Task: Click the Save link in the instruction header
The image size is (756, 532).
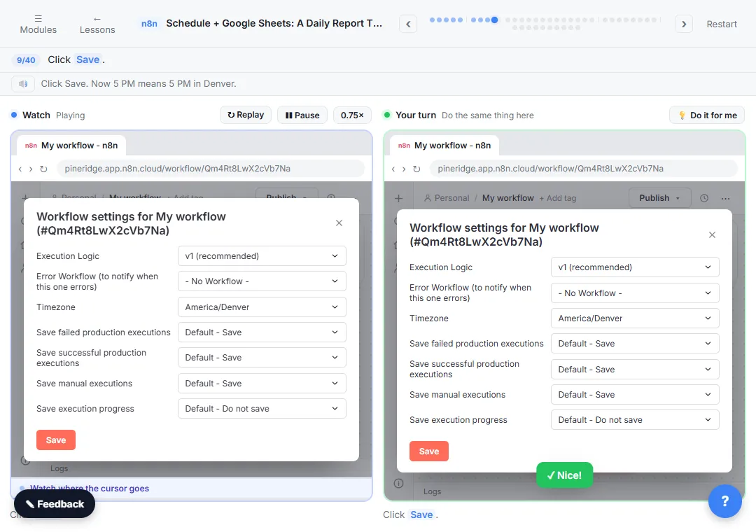Action: (87, 59)
